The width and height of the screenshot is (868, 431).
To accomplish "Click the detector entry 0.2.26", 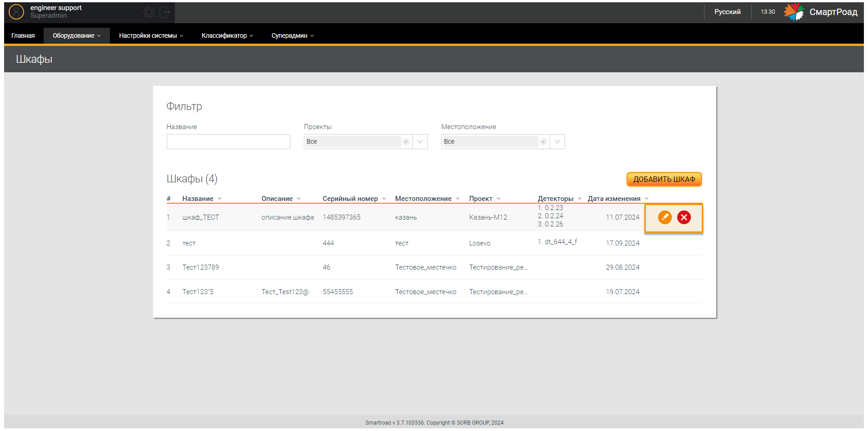I will (x=551, y=224).
